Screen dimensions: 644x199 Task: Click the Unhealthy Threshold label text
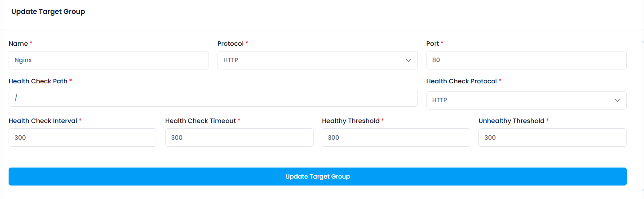click(511, 121)
